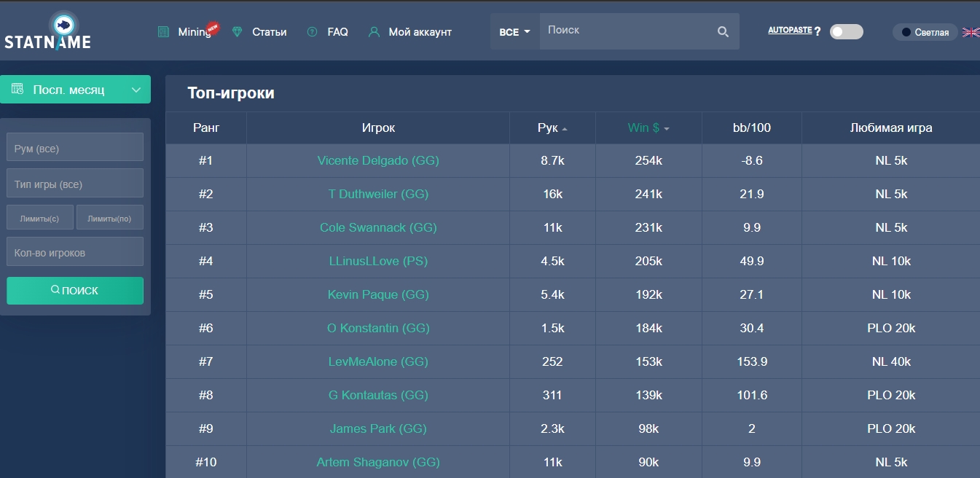980x478 pixels.
Task: Click the Кол-во игроков input field
Action: click(75, 251)
